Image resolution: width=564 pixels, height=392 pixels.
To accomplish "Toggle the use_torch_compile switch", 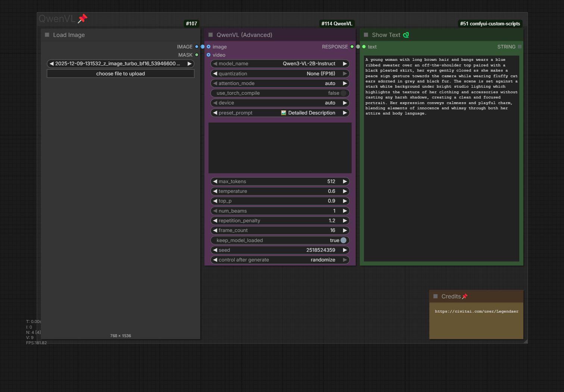I will coord(343,93).
